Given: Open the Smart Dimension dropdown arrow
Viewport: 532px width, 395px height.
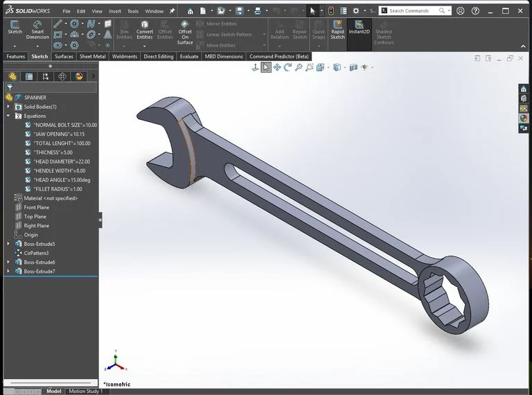Looking at the screenshot, I should pos(37,46).
